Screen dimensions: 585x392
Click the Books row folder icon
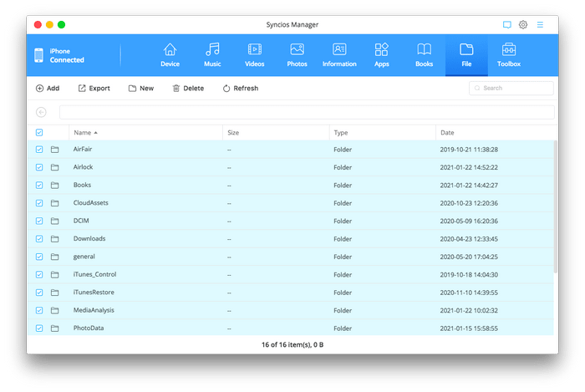(55, 186)
